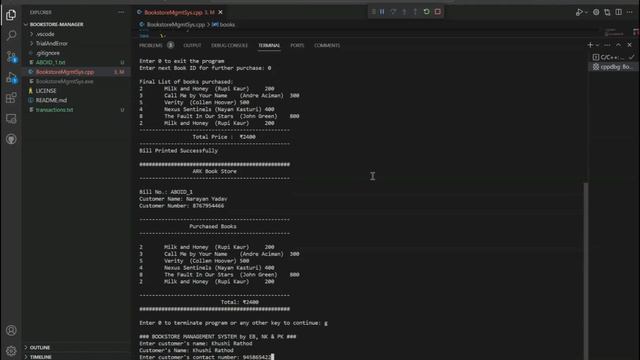Click the 'Bill Printed Successfully' terminal line
Image resolution: width=640 pixels, height=360 pixels.
[x=178, y=151]
